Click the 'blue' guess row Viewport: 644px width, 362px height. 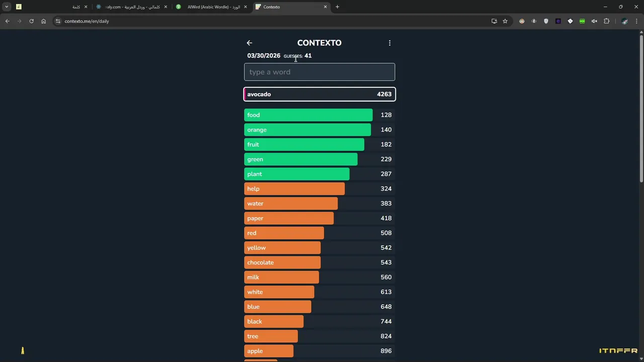319,307
